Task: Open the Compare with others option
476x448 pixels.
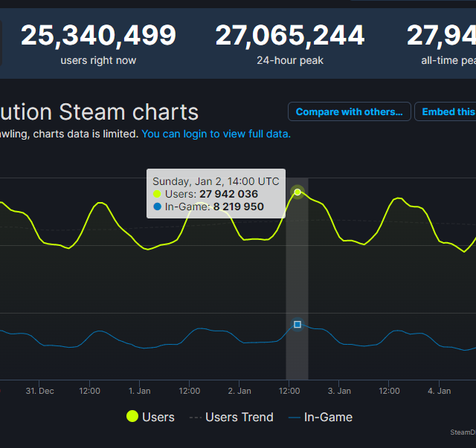Action: point(349,111)
